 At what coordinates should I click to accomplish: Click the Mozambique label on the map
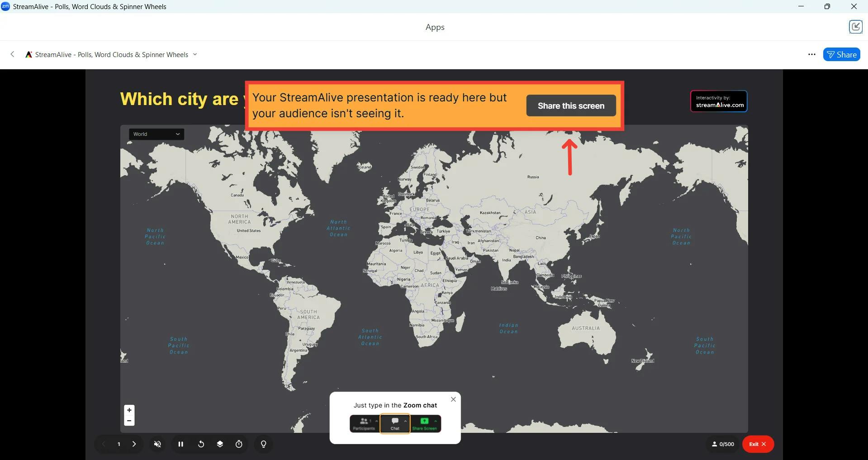pos(443,320)
